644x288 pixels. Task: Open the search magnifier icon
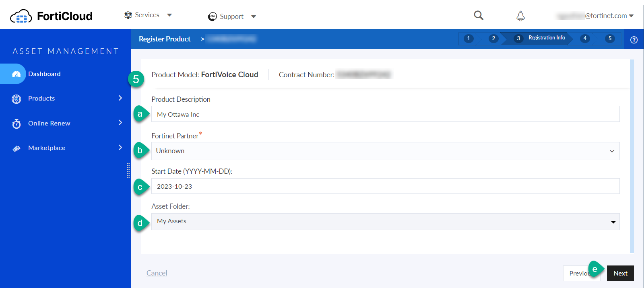click(478, 15)
